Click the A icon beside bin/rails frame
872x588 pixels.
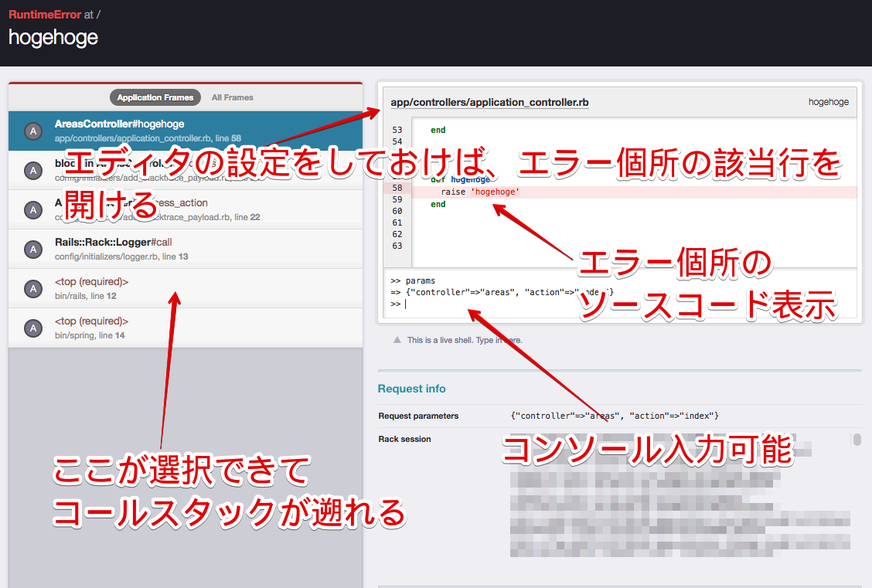coord(33,289)
